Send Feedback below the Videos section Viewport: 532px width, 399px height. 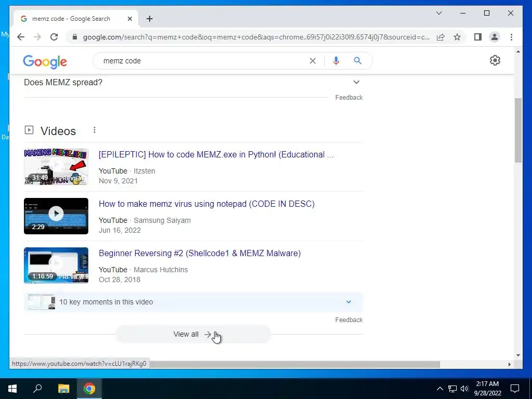[x=349, y=320]
